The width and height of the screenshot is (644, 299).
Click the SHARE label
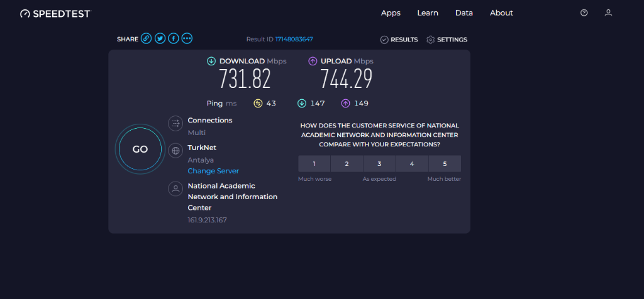pos(128,40)
